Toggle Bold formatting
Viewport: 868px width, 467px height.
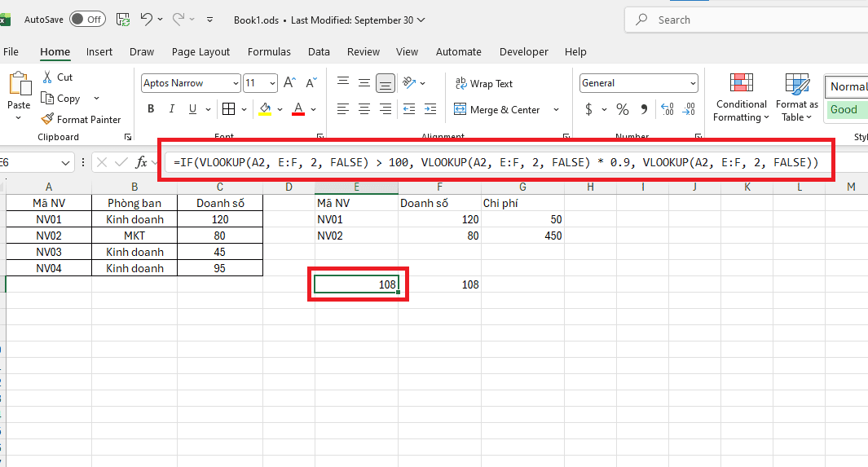coord(151,109)
